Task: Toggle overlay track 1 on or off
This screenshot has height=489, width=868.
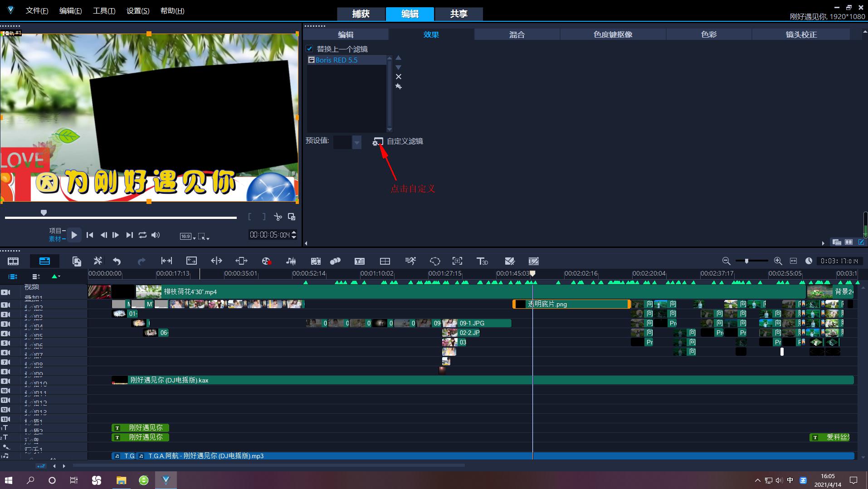Action: (5, 305)
